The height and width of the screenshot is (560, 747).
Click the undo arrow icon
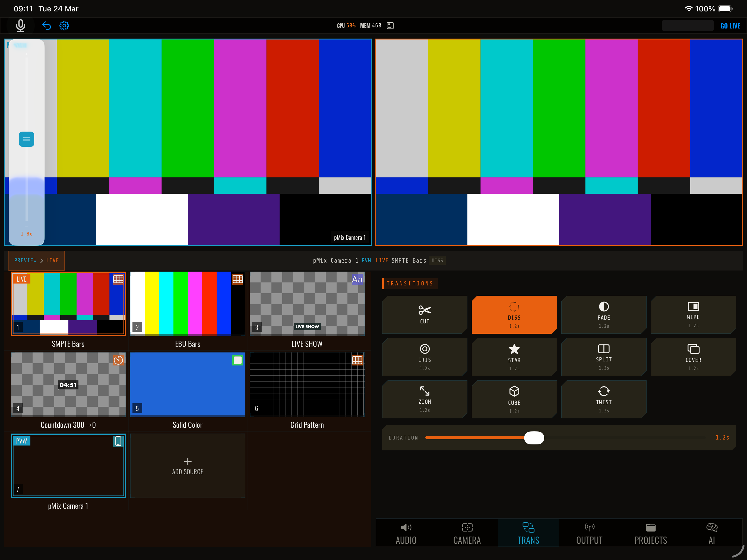click(47, 26)
